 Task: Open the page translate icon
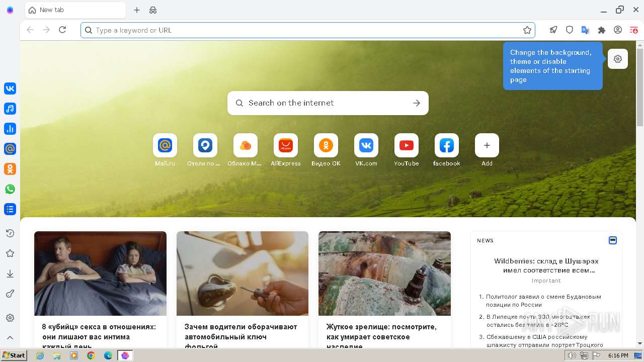pyautogui.click(x=586, y=30)
